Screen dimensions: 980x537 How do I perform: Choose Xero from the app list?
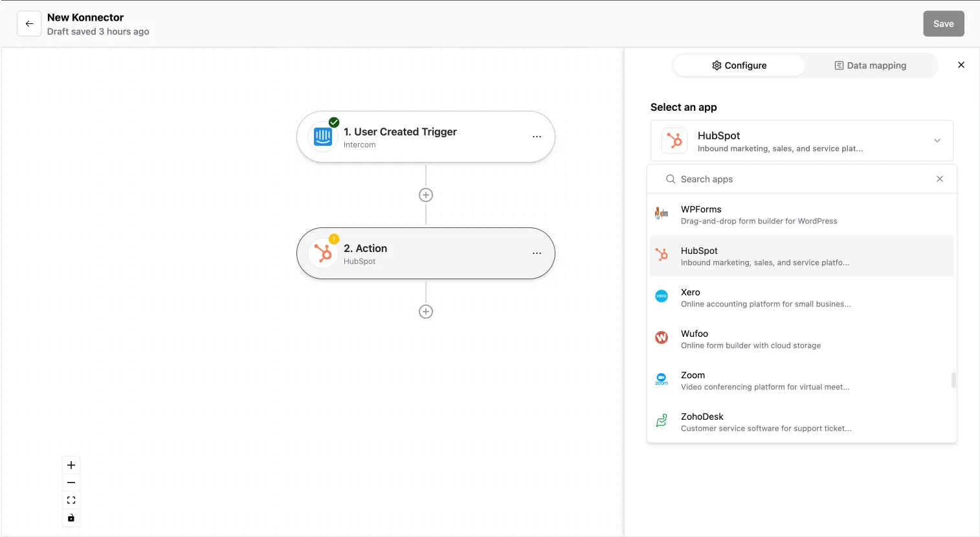(801, 297)
